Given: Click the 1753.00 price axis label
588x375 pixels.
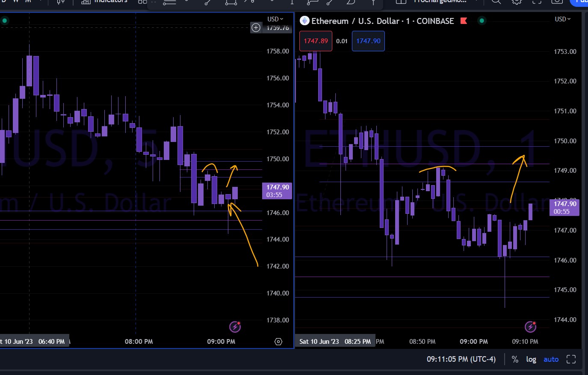Looking at the screenshot, I should 565,52.
